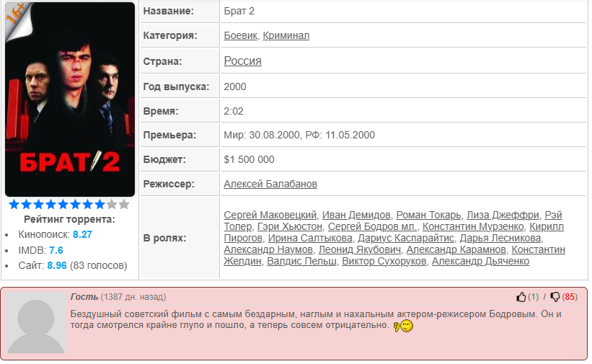Click the fifth blue rating star
This screenshot has height=364, width=592.
point(63,205)
